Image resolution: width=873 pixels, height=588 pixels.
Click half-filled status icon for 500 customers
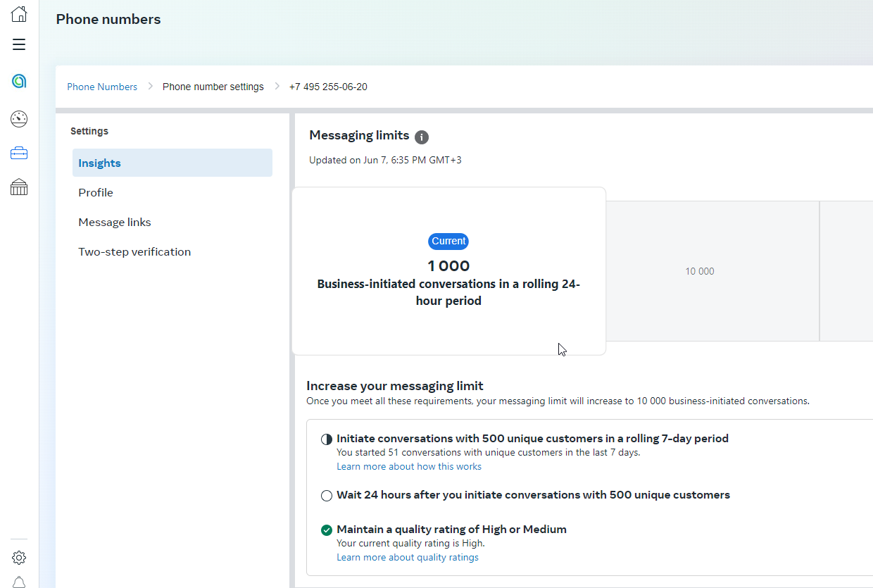tap(327, 439)
